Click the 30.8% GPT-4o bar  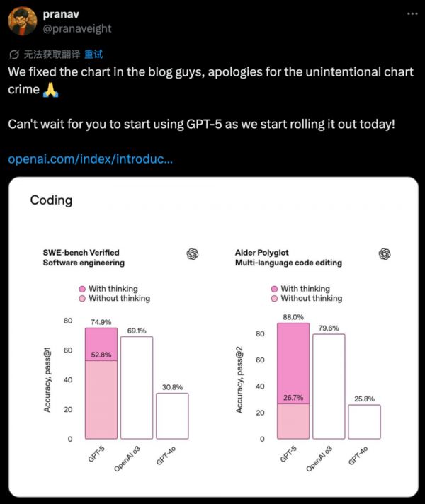172,416
